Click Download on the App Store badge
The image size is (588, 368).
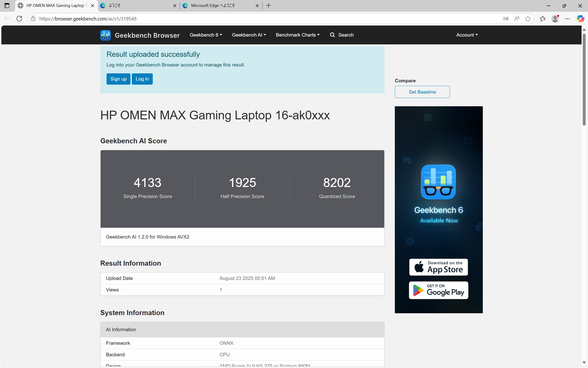click(x=438, y=267)
